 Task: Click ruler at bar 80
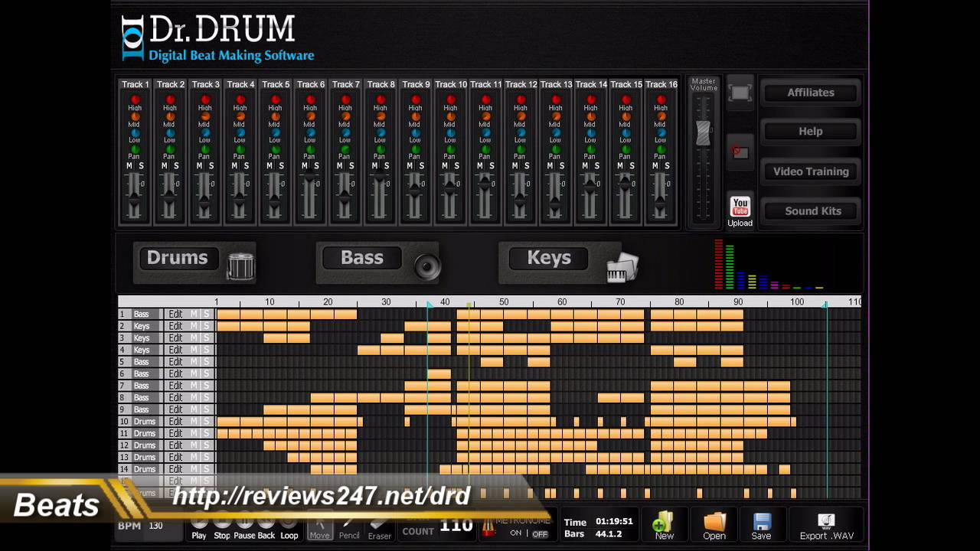coord(679,302)
